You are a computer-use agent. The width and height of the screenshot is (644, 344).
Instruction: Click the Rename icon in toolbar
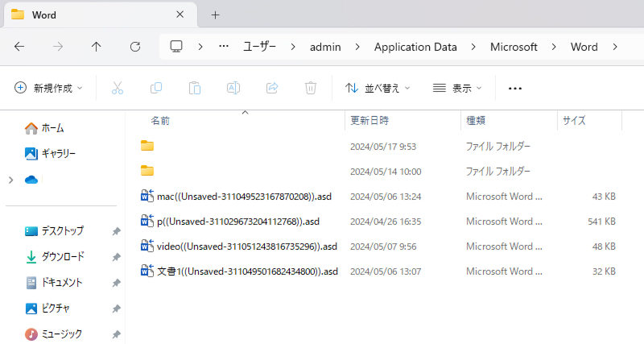tap(233, 88)
